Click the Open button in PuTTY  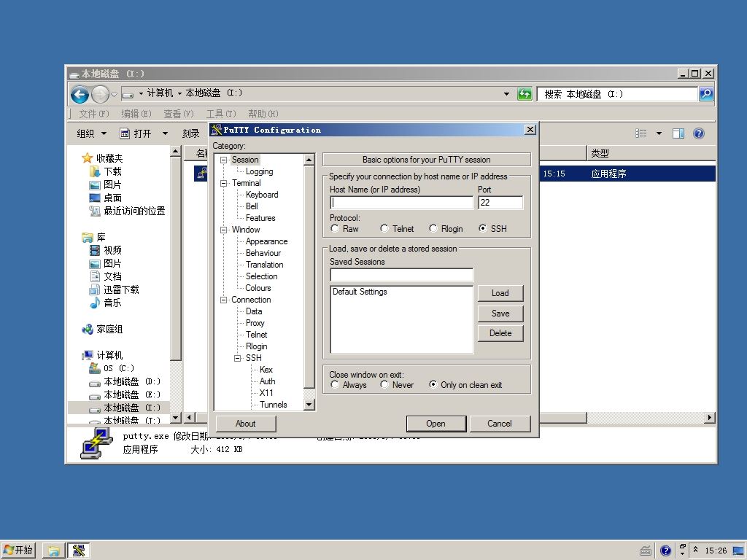pos(436,424)
